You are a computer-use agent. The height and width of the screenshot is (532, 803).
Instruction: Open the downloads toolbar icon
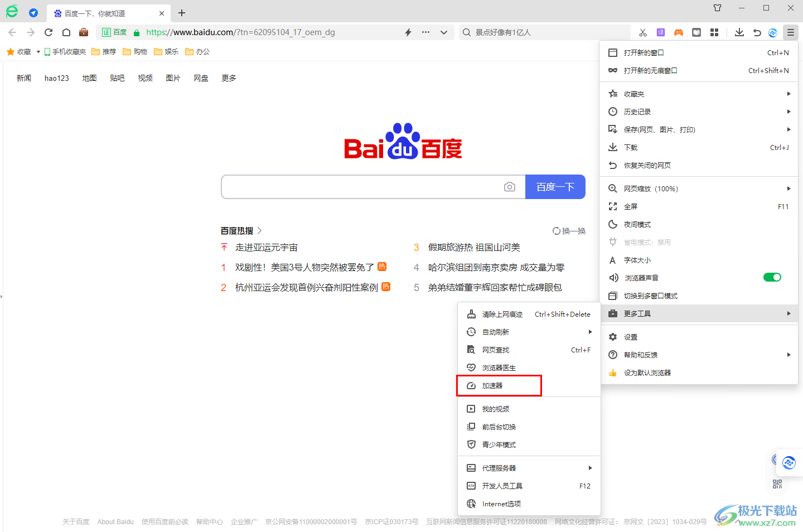tap(739, 32)
